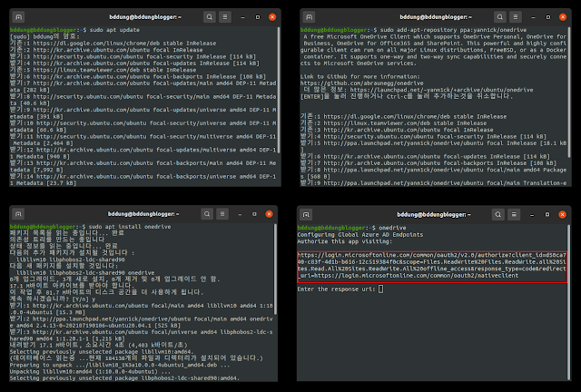Screen dimensions: 581x392
Task: Maximize the 'apt install onedrive' terminal window
Action: point(254,214)
